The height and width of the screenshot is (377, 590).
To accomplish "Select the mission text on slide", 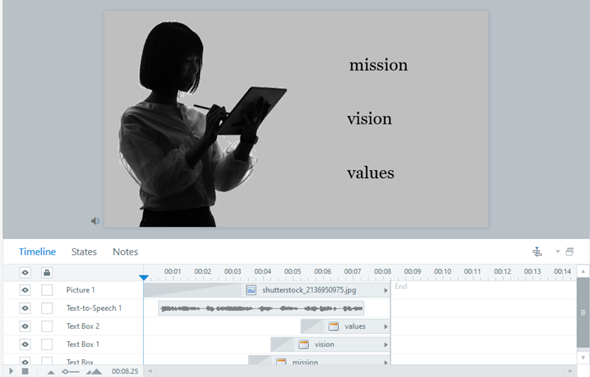I will tap(378, 65).
